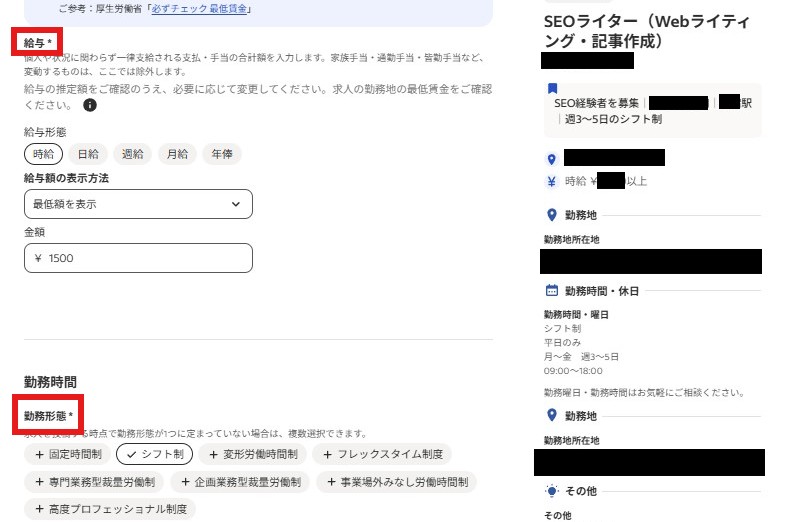
Task: Click the lightbulb icon beside その他
Action: pyautogui.click(x=551, y=492)
